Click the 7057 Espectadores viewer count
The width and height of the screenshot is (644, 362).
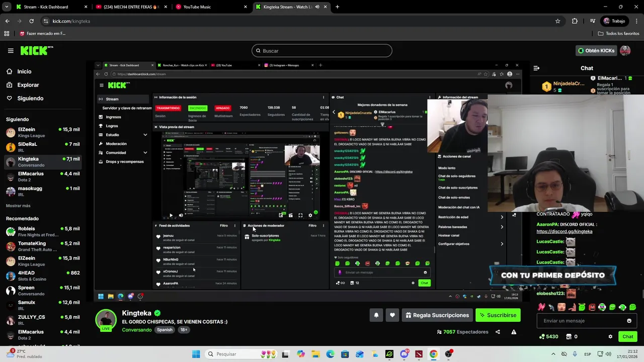[x=462, y=332]
